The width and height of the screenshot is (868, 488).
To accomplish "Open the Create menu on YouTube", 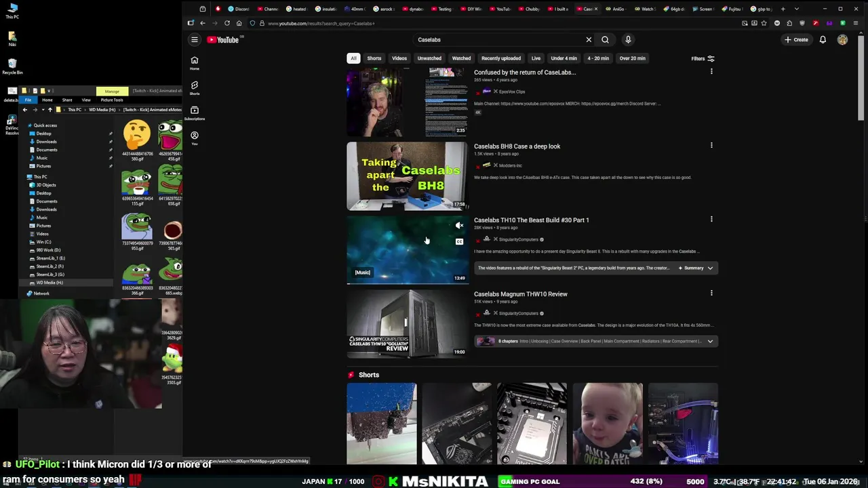I will click(797, 39).
